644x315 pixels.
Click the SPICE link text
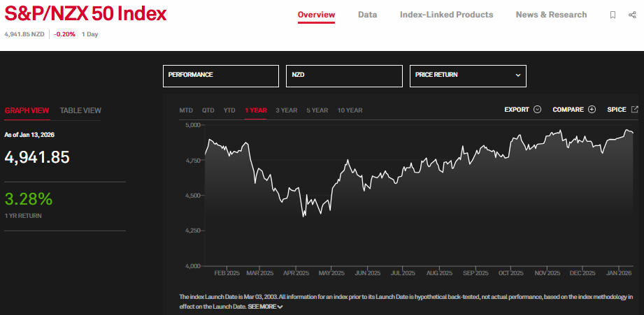coord(617,110)
